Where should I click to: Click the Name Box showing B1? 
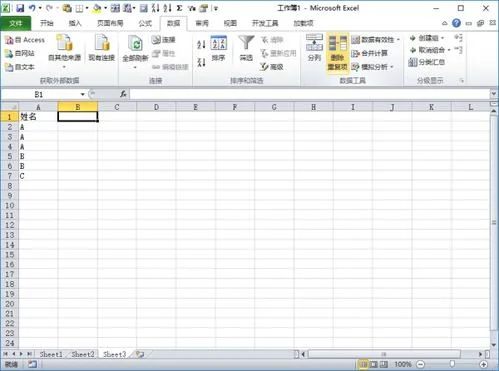[x=40, y=95]
